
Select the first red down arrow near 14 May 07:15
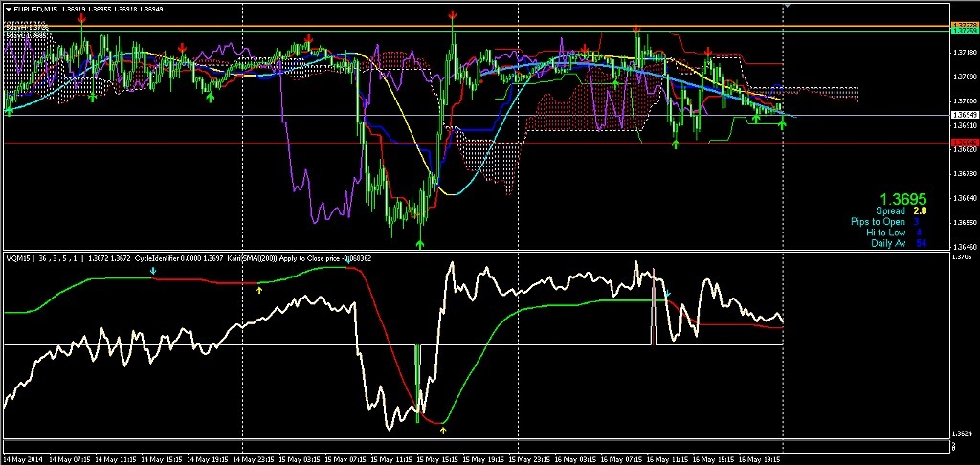tap(81, 19)
